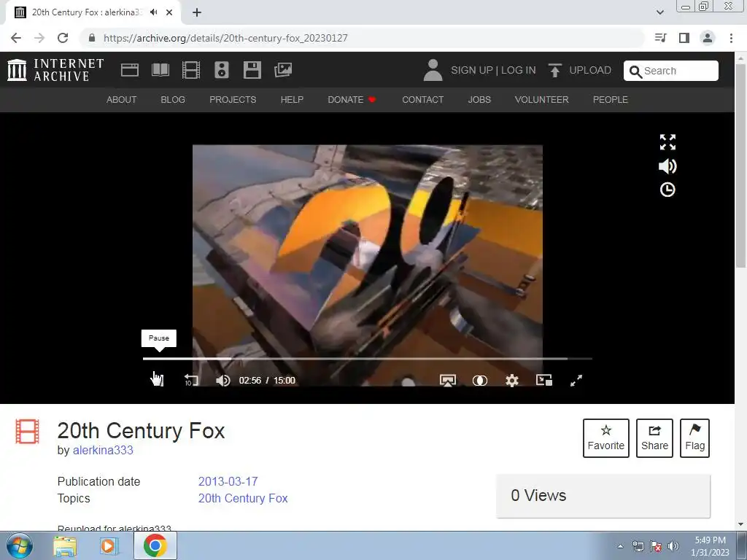Open the CONTACT menu item
747x560 pixels.
[x=422, y=99]
